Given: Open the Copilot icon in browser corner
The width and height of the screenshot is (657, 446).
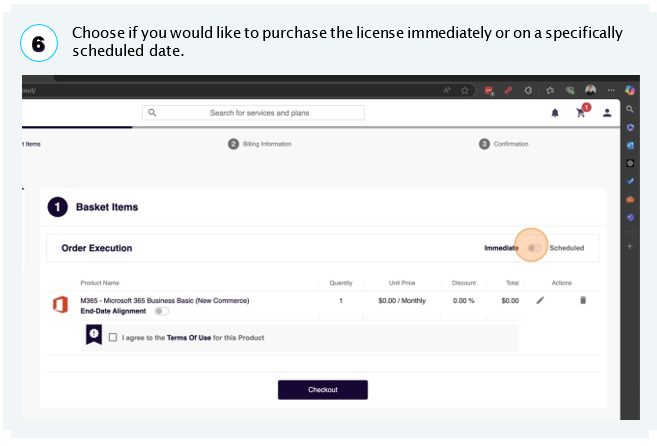Looking at the screenshot, I should coord(629,90).
